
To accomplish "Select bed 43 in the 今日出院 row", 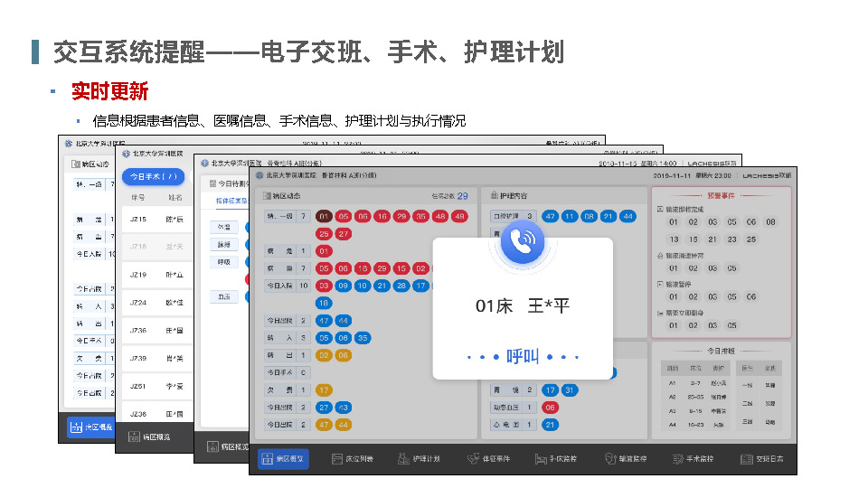I will click(344, 408).
